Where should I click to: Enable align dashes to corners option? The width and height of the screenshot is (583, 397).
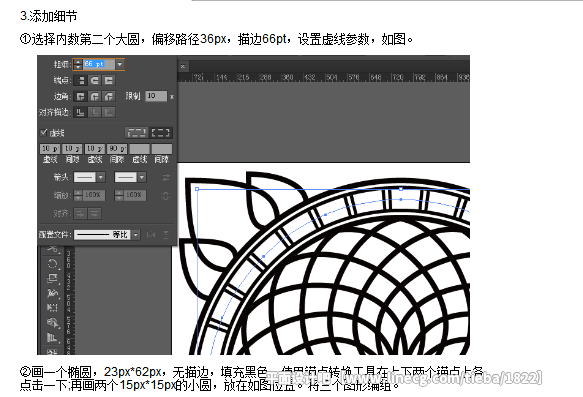point(161,133)
